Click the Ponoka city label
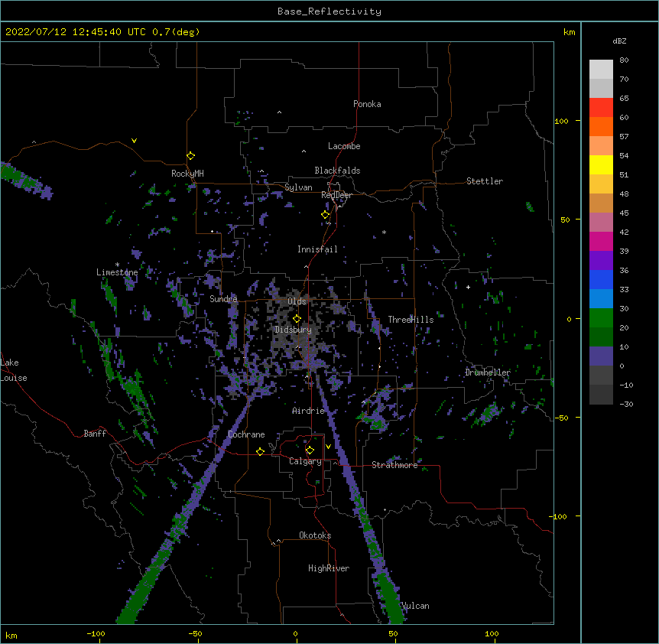Image resolution: width=659 pixels, height=644 pixels. [367, 104]
